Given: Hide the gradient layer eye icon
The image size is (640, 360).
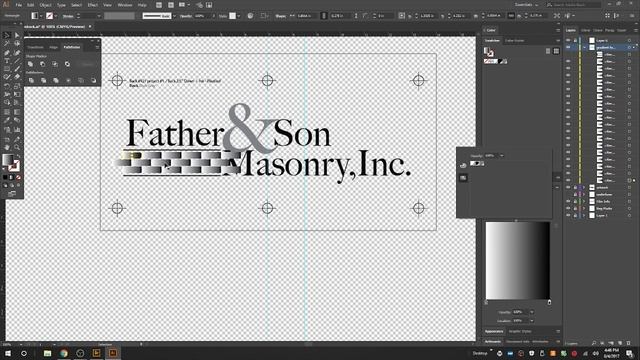Looking at the screenshot, I should pos(568,47).
